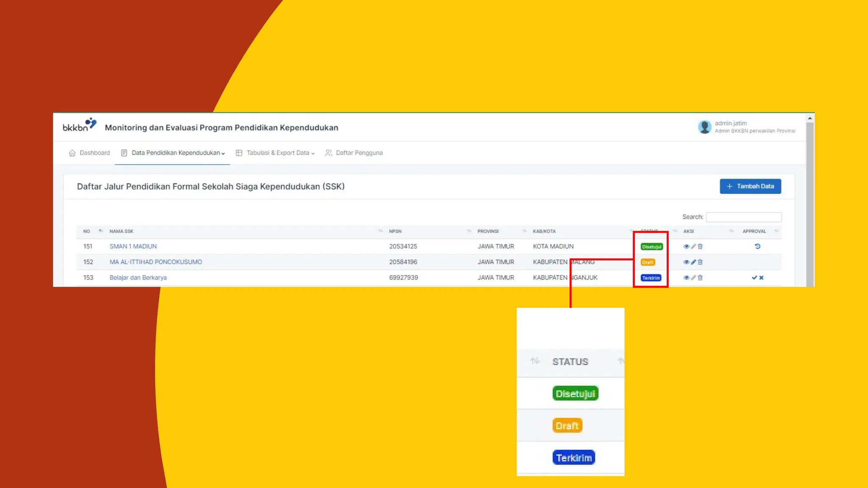Go to Dashboard menu item
The width and height of the screenshot is (868, 488).
tap(94, 153)
